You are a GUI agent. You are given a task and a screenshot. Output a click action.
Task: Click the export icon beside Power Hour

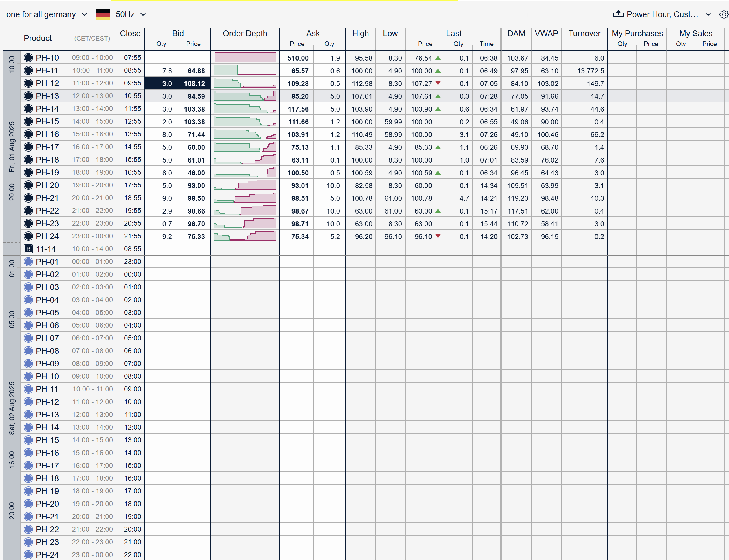click(618, 14)
